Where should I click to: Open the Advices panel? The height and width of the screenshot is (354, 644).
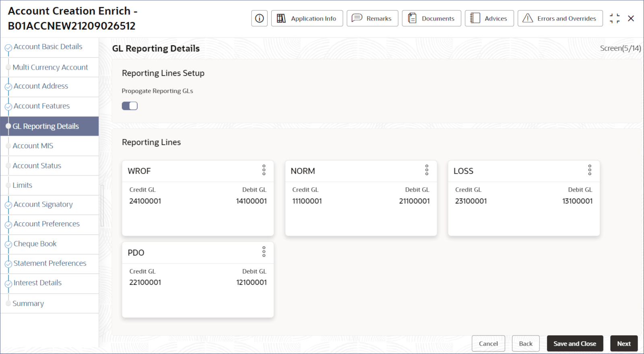click(489, 19)
